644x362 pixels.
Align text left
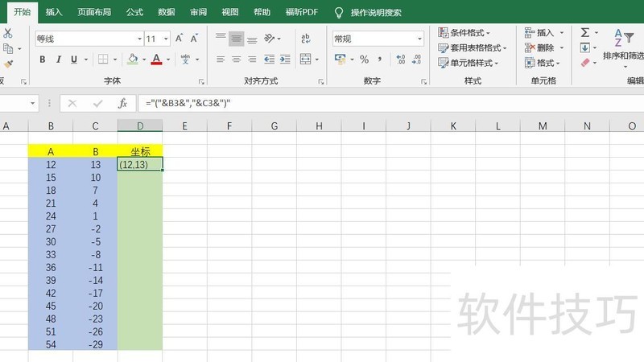(x=221, y=60)
